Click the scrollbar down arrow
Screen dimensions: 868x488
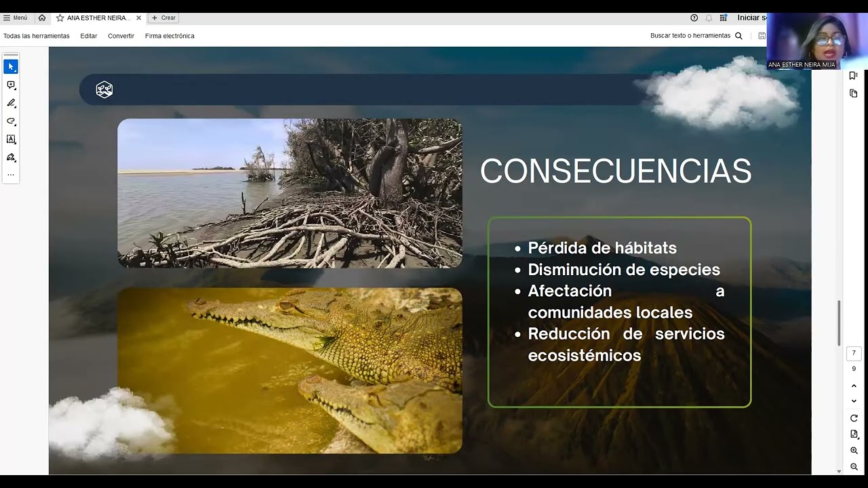click(x=839, y=471)
